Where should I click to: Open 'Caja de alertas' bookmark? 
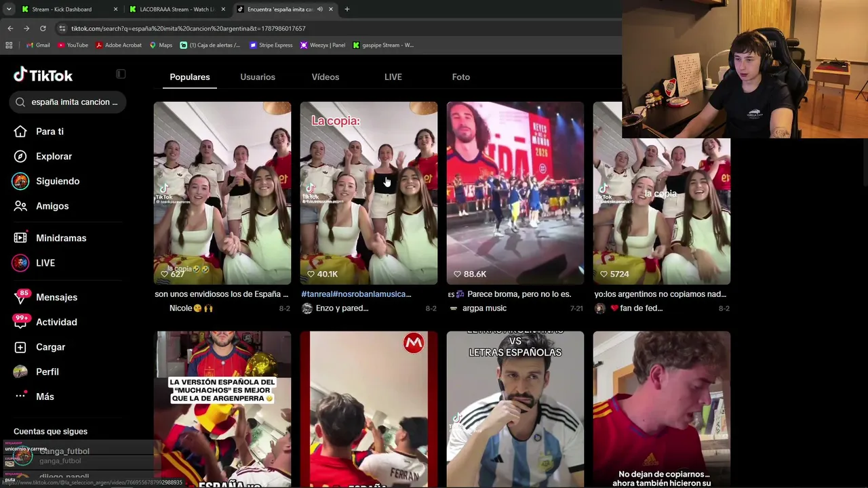coord(210,45)
